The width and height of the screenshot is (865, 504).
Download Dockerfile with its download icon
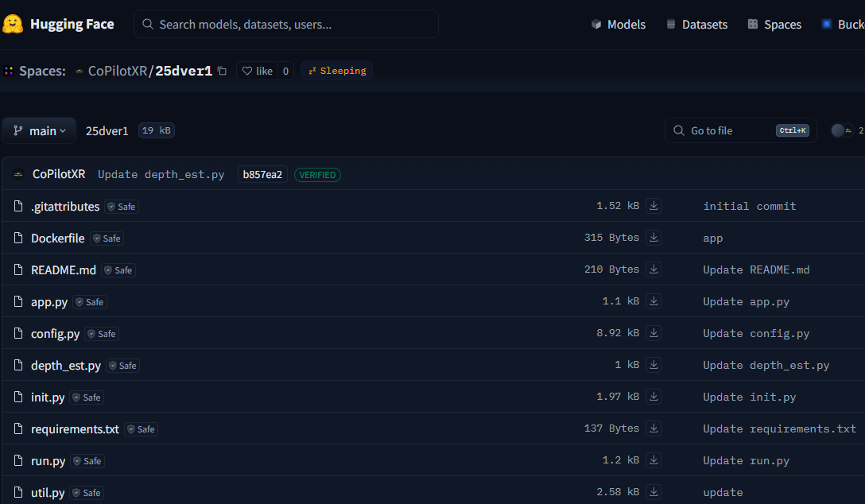(654, 238)
